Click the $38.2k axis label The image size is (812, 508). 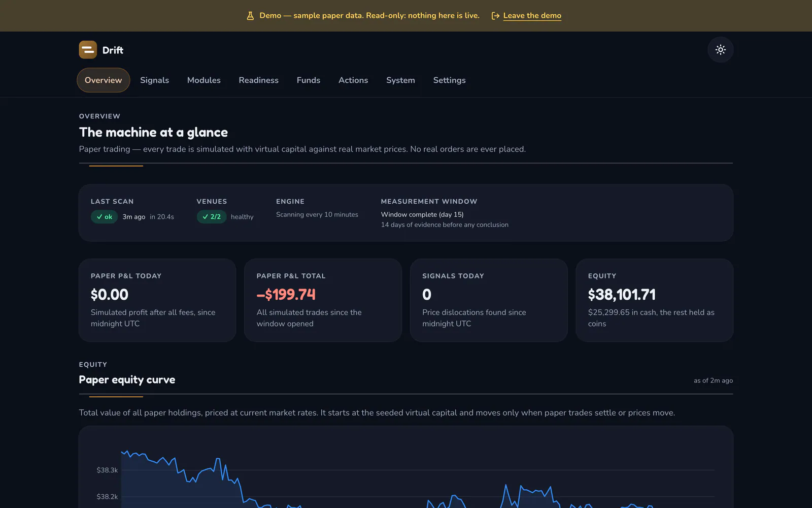click(107, 497)
